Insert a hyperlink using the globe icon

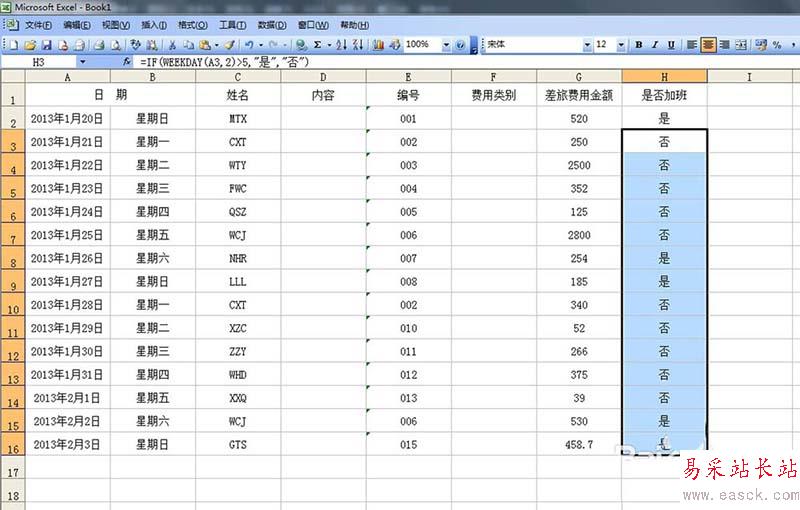[301, 45]
